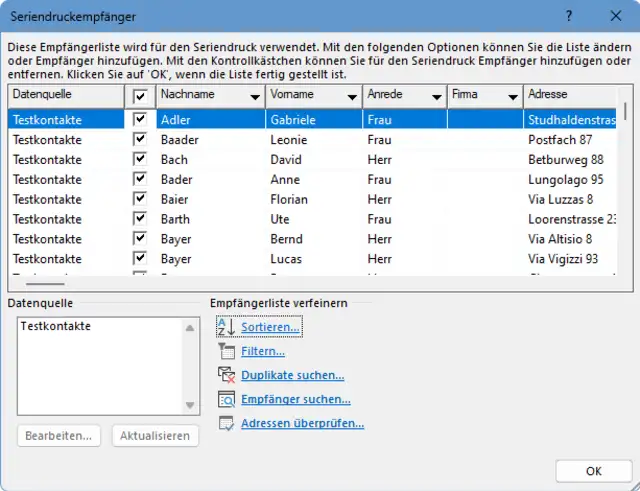Uncheck the checkbox for Bach David
The height and width of the screenshot is (491, 640).
[x=141, y=159]
